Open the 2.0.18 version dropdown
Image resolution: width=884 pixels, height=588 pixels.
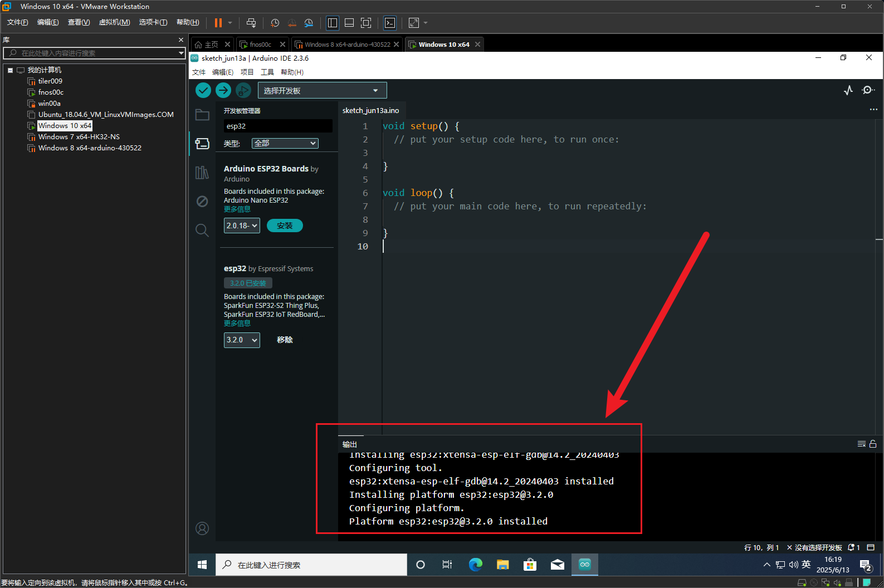[242, 226]
